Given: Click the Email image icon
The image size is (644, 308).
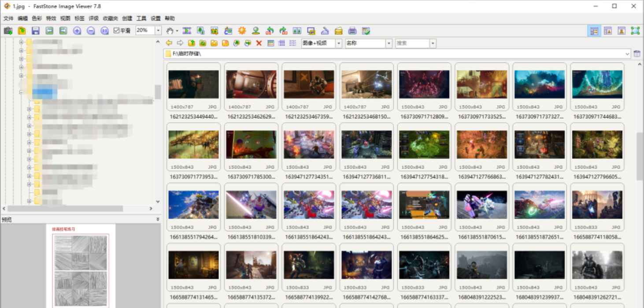Looking at the screenshot, I should coord(338,30).
